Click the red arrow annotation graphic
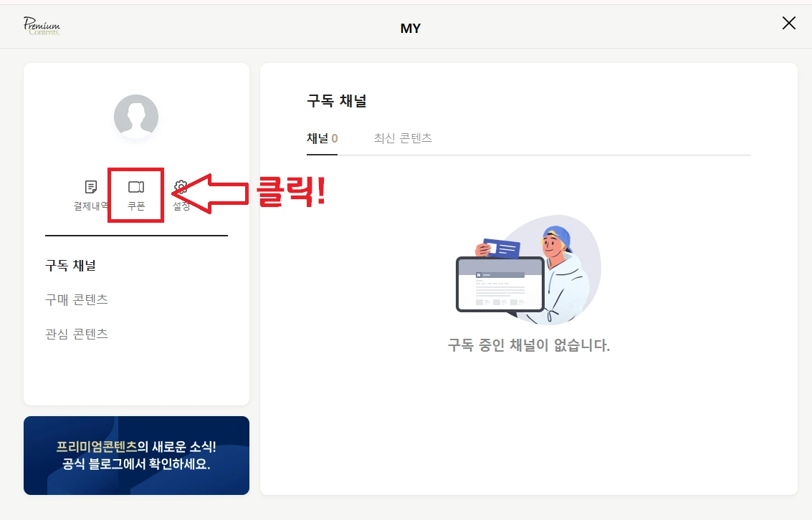 pyautogui.click(x=210, y=193)
